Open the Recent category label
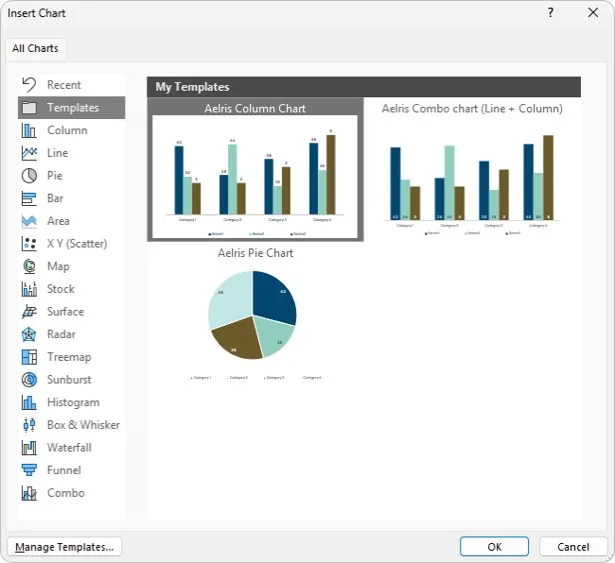Screen dimensions: 615x563 click(64, 85)
